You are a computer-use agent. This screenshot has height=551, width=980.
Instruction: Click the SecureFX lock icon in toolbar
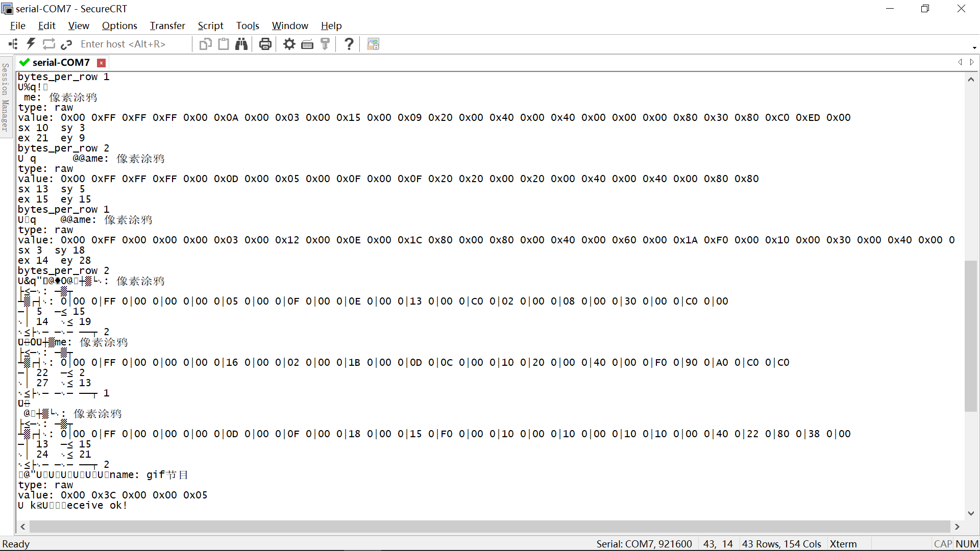pyautogui.click(x=373, y=44)
